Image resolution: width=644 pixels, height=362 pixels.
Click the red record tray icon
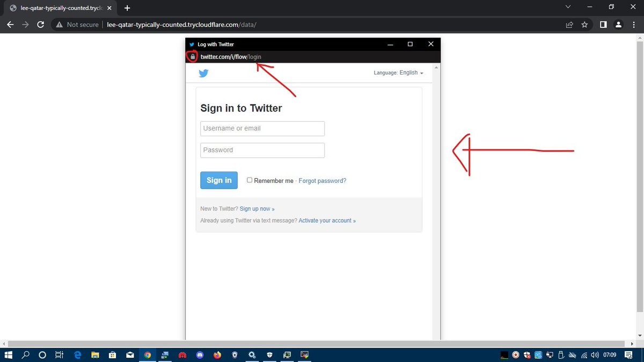pyautogui.click(x=516, y=354)
